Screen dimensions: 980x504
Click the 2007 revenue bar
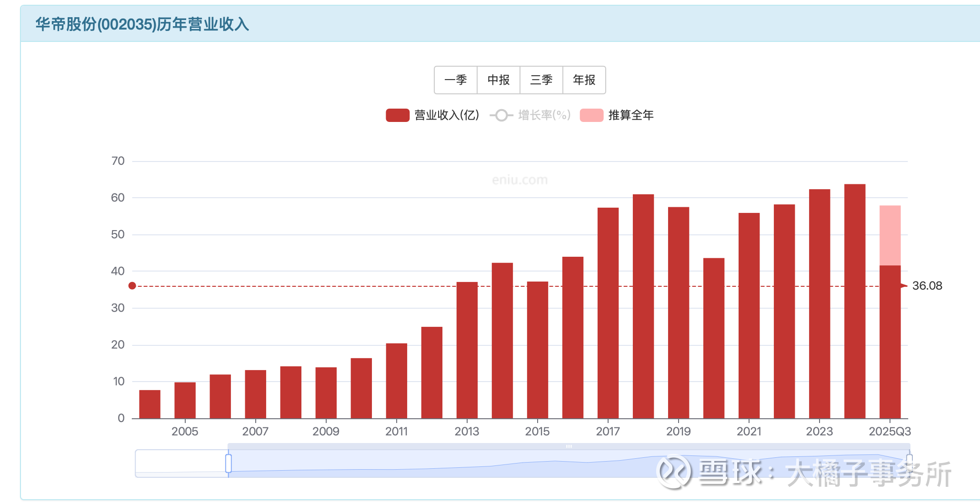255,394
